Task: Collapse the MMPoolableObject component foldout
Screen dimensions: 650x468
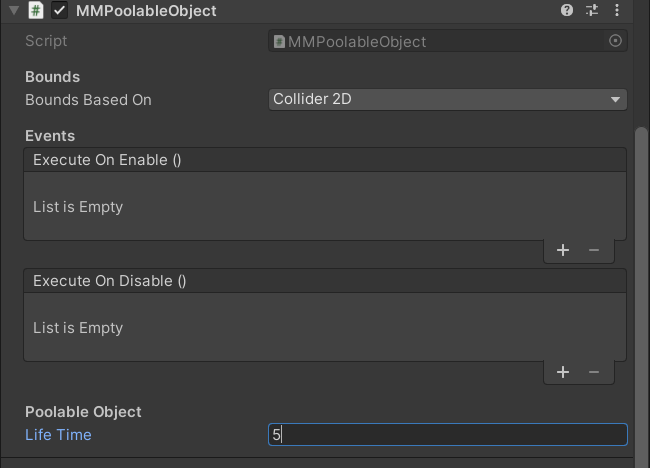Action: coord(14,10)
